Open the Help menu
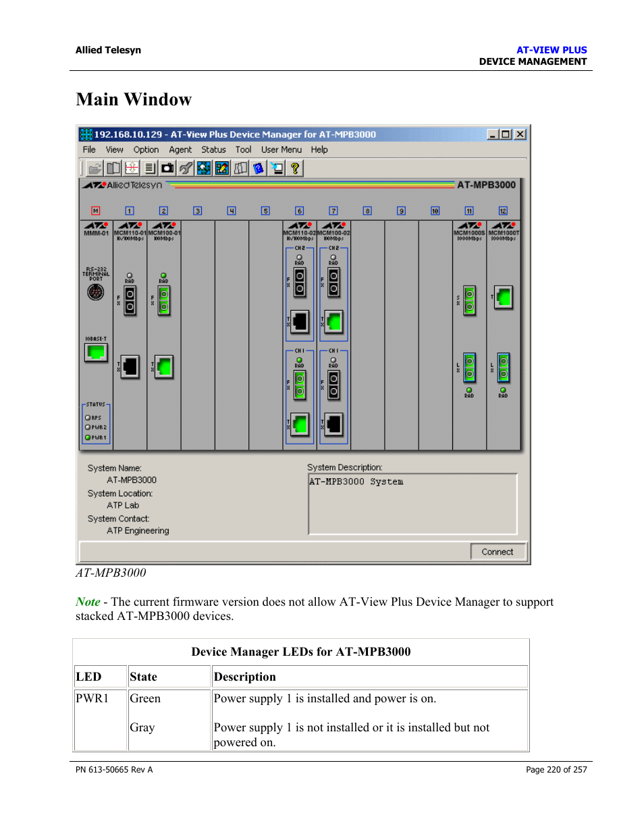The height and width of the screenshot is (834, 644). [319, 150]
